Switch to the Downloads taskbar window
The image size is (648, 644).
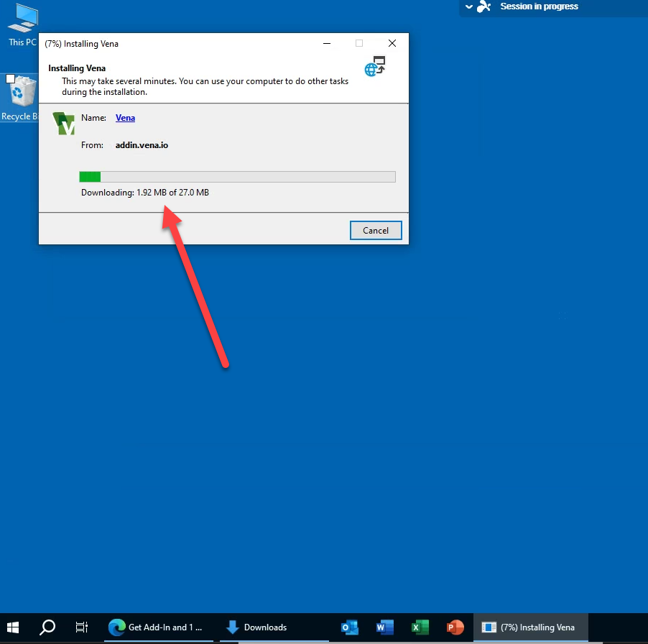tap(274, 627)
